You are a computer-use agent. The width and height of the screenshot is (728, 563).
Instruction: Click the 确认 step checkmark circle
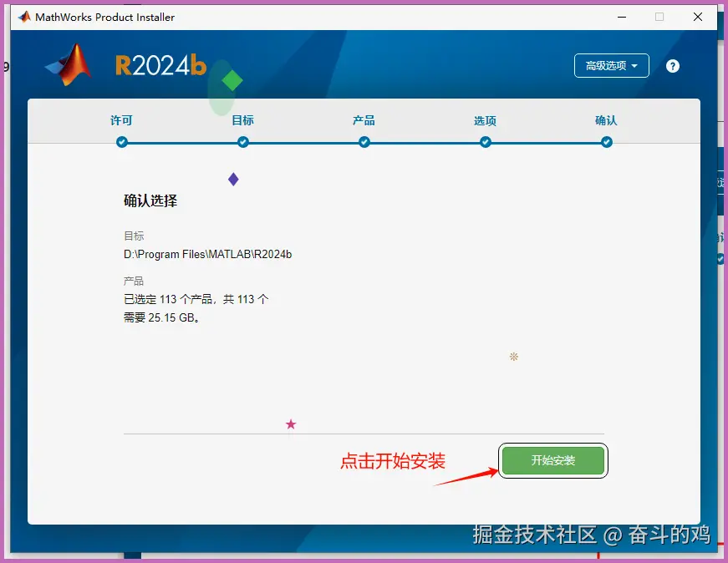tap(606, 142)
